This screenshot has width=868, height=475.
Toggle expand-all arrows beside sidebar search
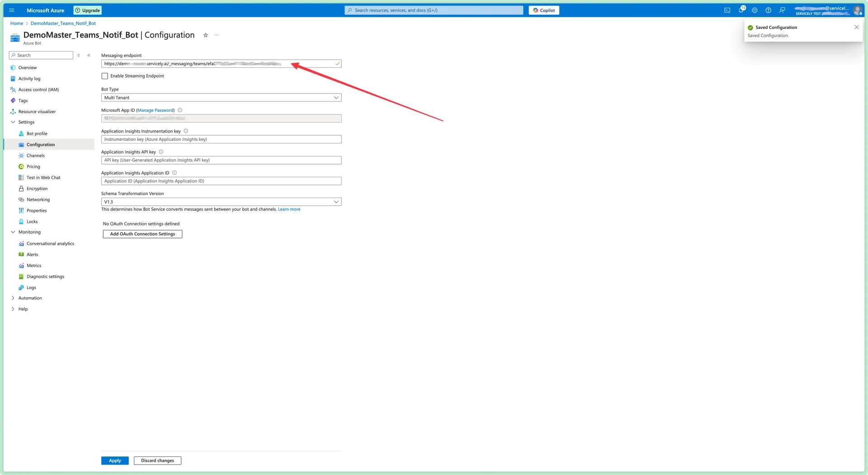point(79,55)
